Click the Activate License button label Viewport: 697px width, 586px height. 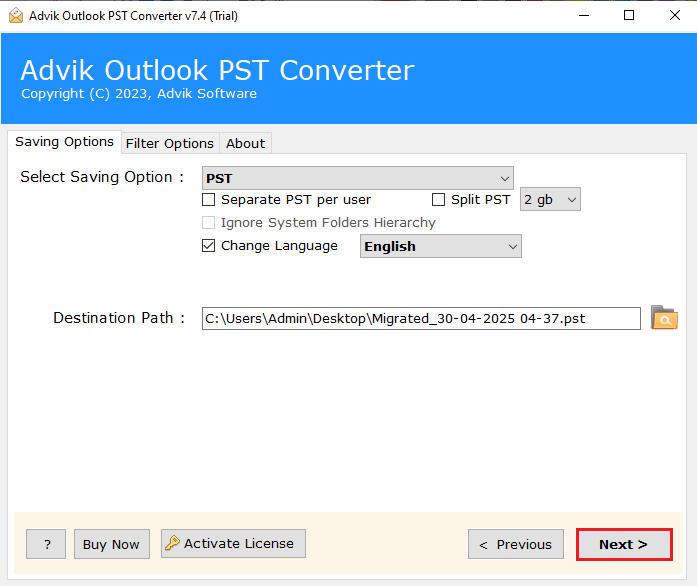[x=239, y=543]
